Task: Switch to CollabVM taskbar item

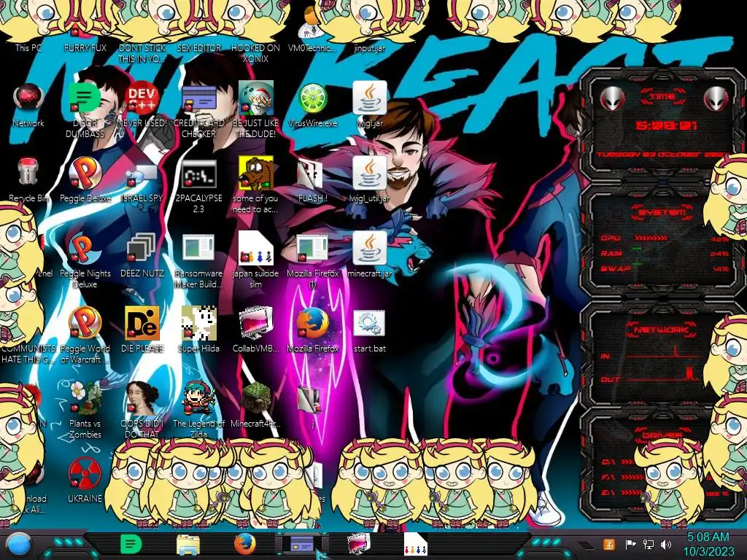Action: tap(359, 544)
